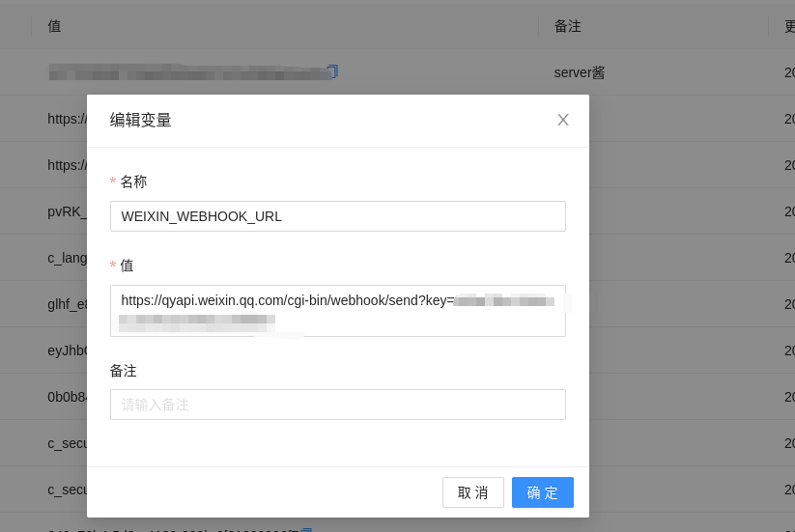Close the 编辑变量 dialog with the X

click(x=563, y=120)
